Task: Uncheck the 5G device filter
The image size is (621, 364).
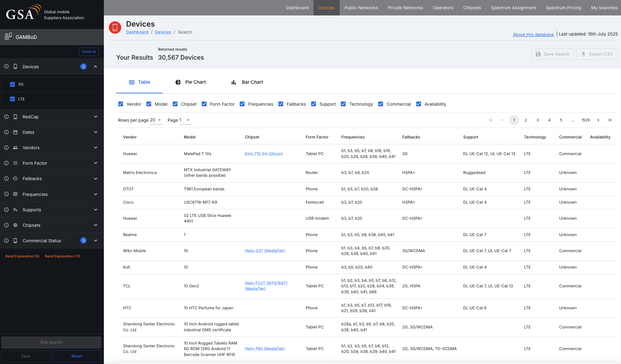Action: coord(12,84)
